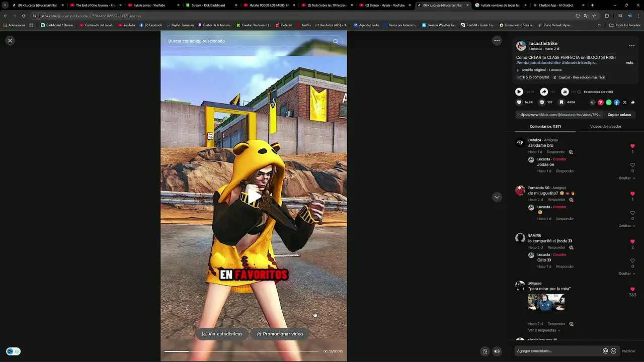The width and height of the screenshot is (644, 362).
Task: Switch to The End of One Journey browser tab
Action: [x=96, y=5]
